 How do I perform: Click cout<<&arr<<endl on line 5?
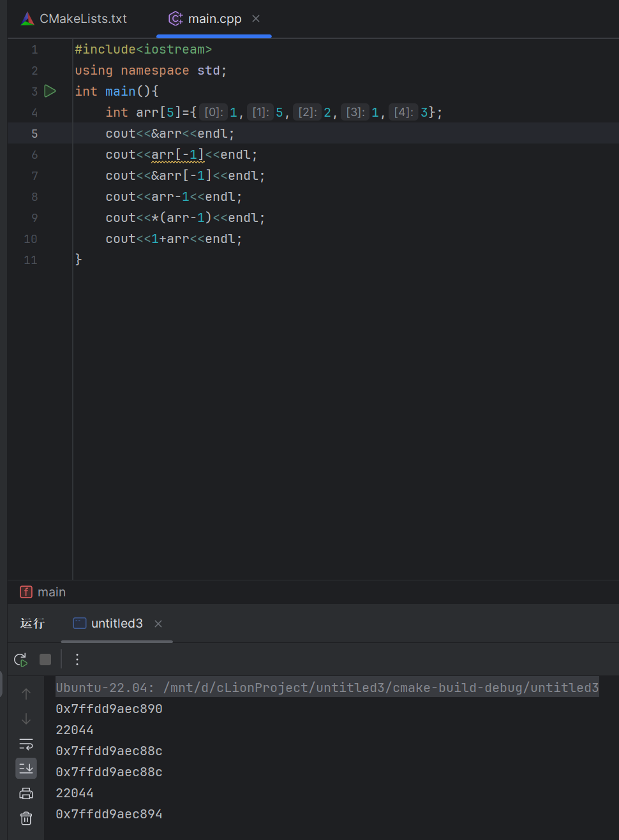point(170,133)
